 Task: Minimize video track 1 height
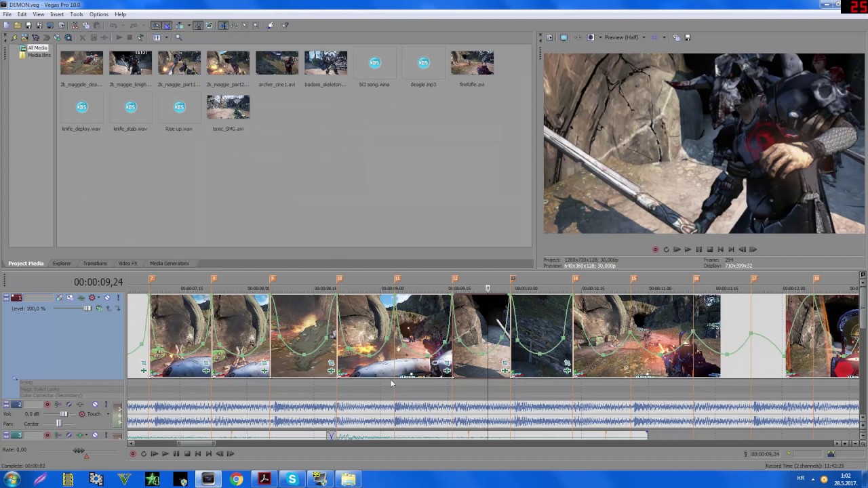tap(6, 296)
